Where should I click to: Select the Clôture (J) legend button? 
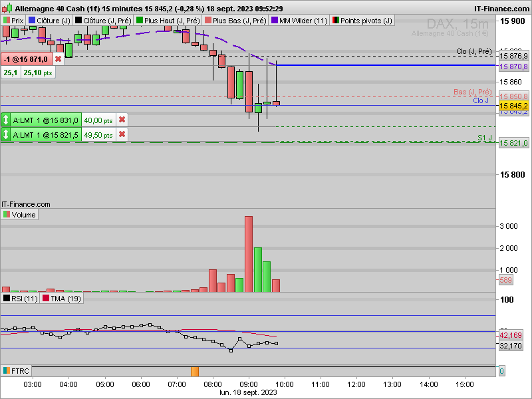pos(49,21)
